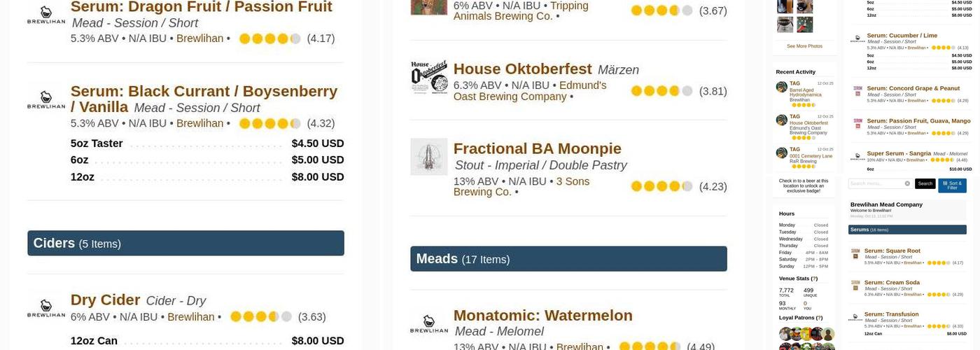Clear the menu search field with X icon
The height and width of the screenshot is (350, 980).
(907, 183)
